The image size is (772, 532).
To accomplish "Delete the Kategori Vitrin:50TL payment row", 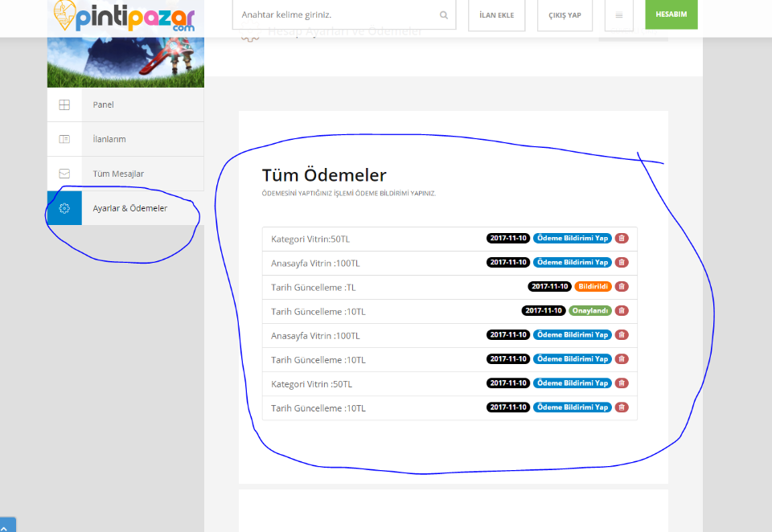I will click(622, 239).
